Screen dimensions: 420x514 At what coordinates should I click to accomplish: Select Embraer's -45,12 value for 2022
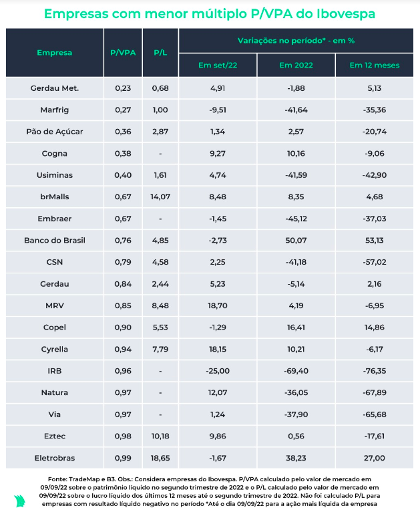click(296, 219)
